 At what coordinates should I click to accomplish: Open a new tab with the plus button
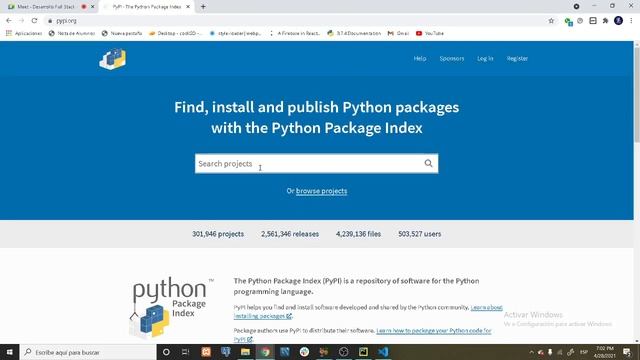coord(203,7)
